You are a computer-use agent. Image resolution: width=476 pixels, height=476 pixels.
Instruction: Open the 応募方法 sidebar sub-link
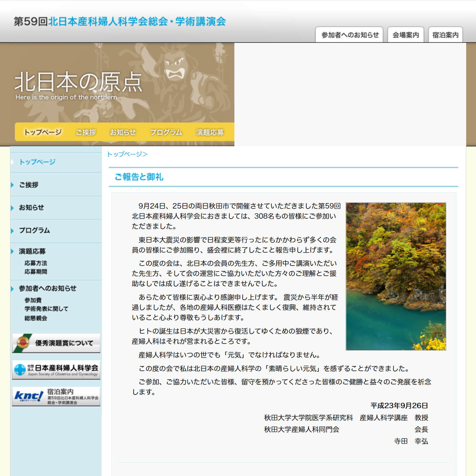(x=36, y=263)
